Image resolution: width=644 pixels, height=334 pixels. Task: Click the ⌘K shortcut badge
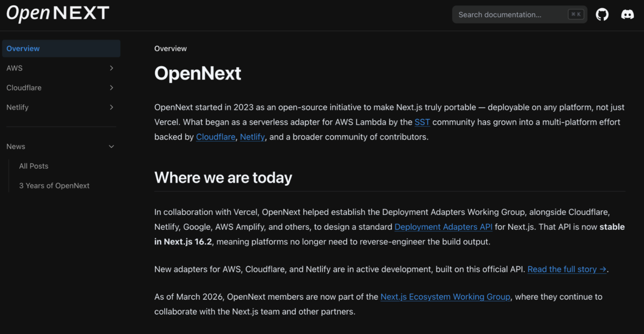pyautogui.click(x=576, y=14)
